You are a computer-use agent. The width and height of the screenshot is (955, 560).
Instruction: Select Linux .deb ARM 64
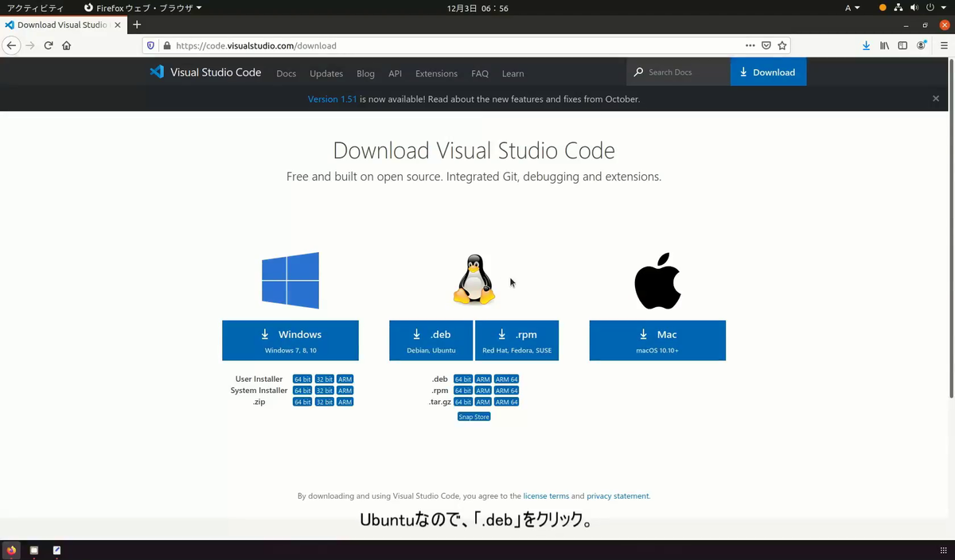507,379
